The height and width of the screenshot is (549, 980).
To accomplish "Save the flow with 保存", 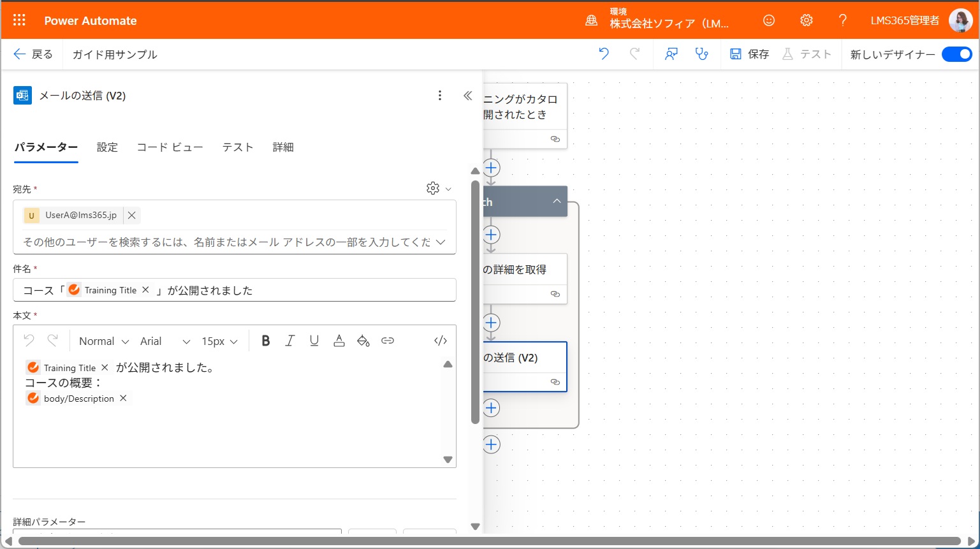I will pos(750,54).
